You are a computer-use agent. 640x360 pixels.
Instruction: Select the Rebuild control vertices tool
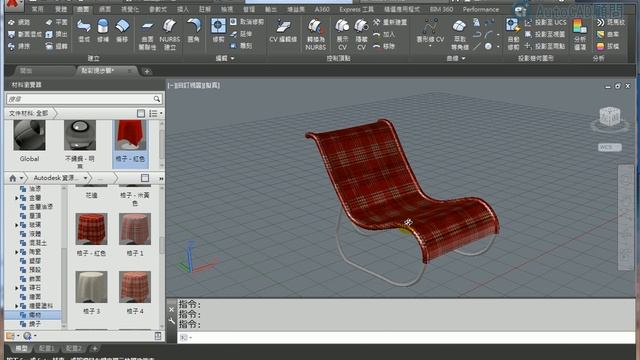[390, 22]
